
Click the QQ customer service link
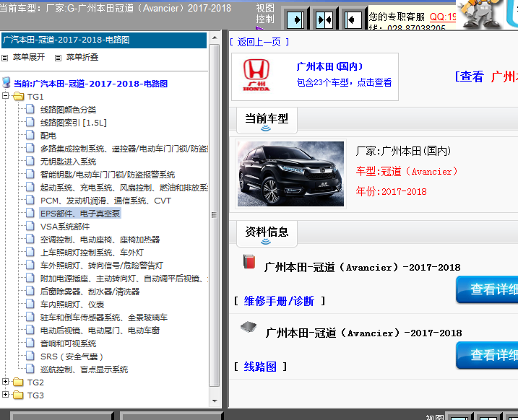click(443, 17)
